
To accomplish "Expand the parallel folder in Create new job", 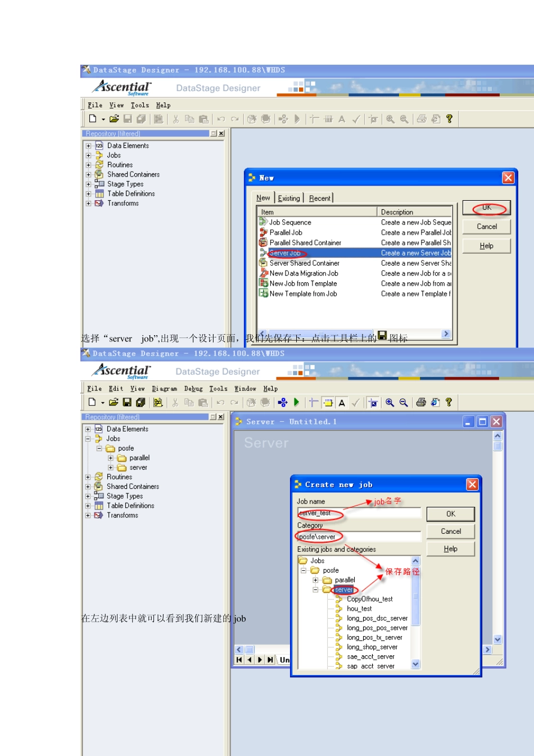I will pyautogui.click(x=315, y=580).
